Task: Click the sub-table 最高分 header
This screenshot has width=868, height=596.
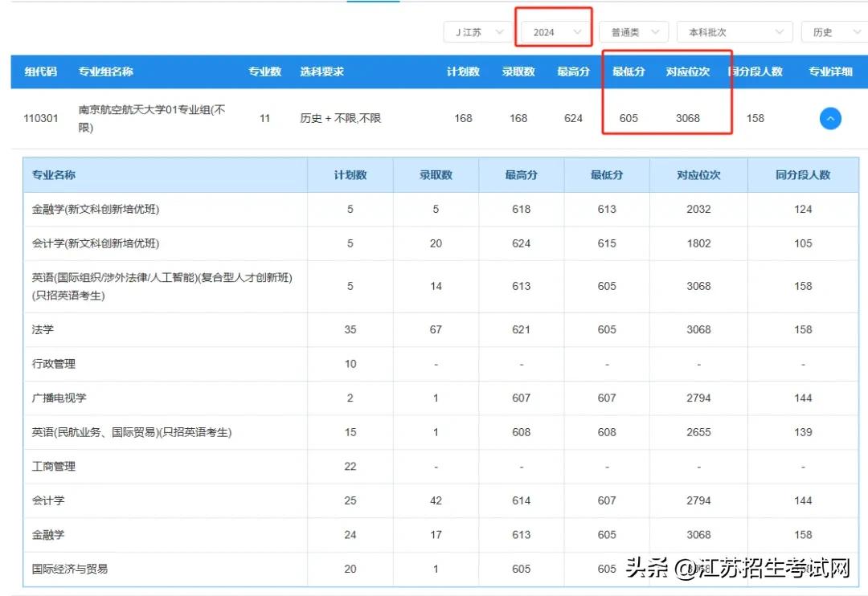Action: [521, 175]
